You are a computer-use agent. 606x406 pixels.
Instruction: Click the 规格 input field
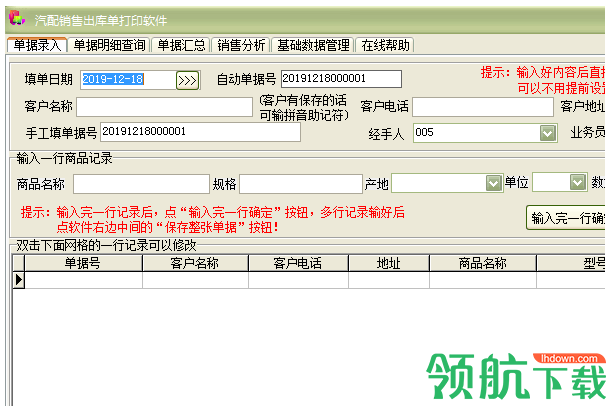click(x=301, y=184)
